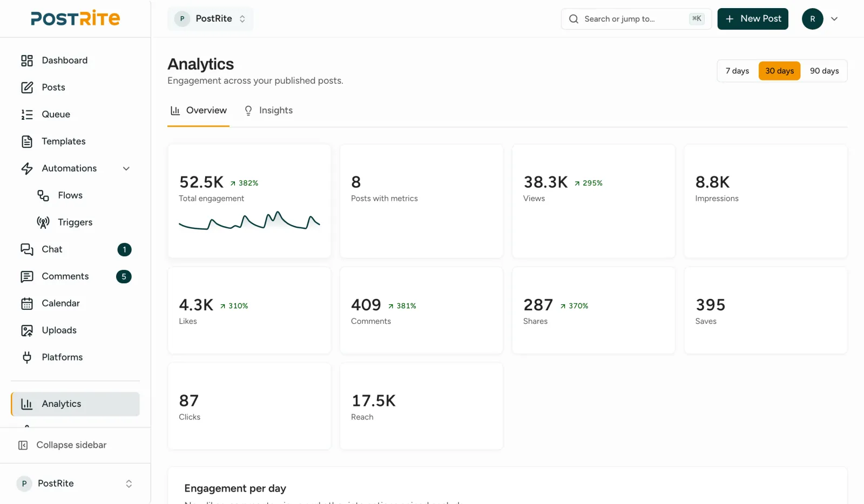Screen dimensions: 864x504
Task: Click the Platforms plug icon
Action: (x=27, y=357)
